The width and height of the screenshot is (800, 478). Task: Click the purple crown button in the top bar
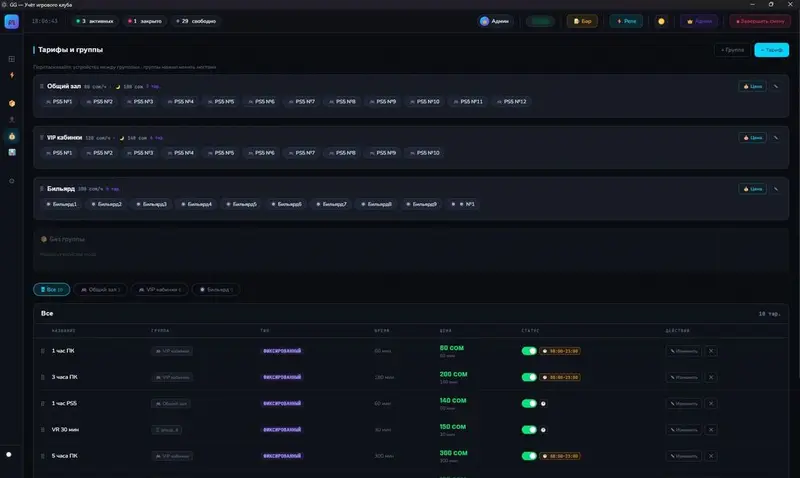[x=699, y=21]
